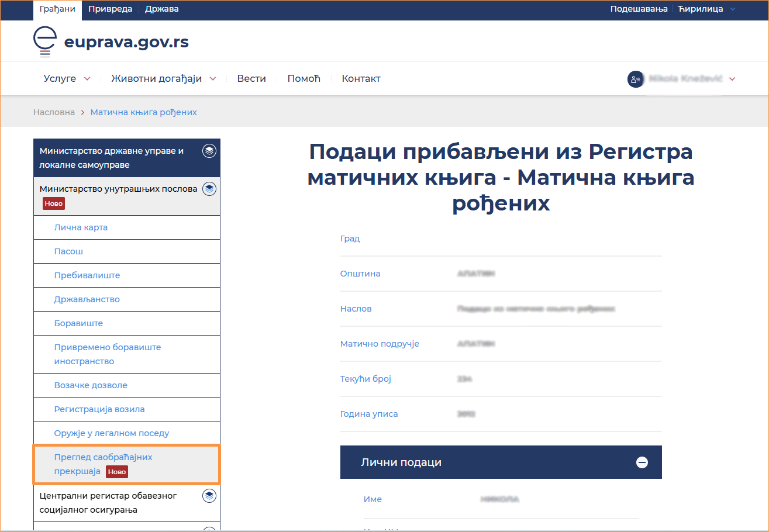Open the user account dropdown arrow
The width and height of the screenshot is (769, 532).
[x=732, y=79]
